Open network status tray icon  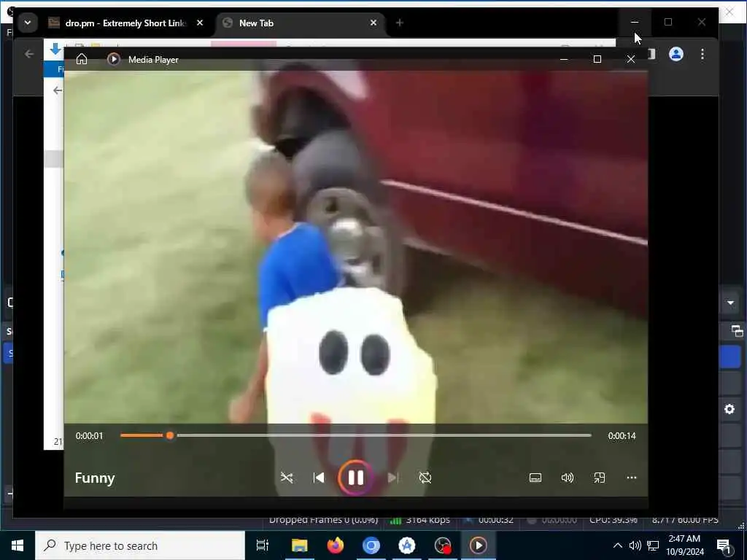[653, 545]
